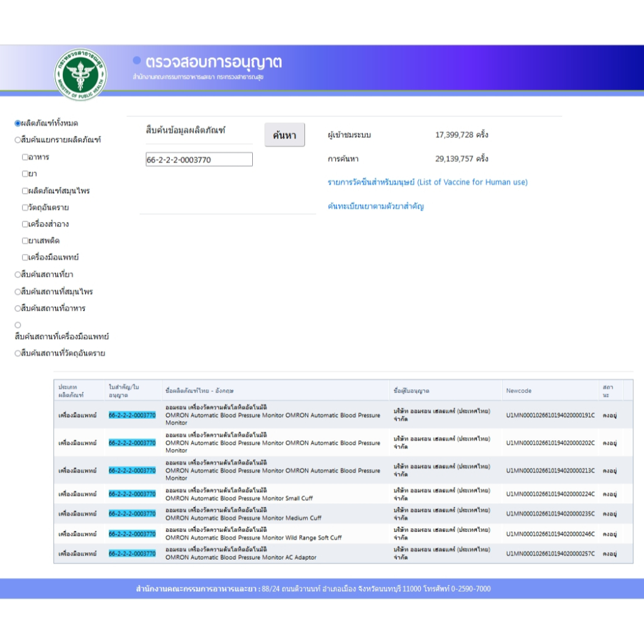The height and width of the screenshot is (644, 644).
Task: Select สืบค้นสถานที่ยา radio button
Action: (x=18, y=275)
